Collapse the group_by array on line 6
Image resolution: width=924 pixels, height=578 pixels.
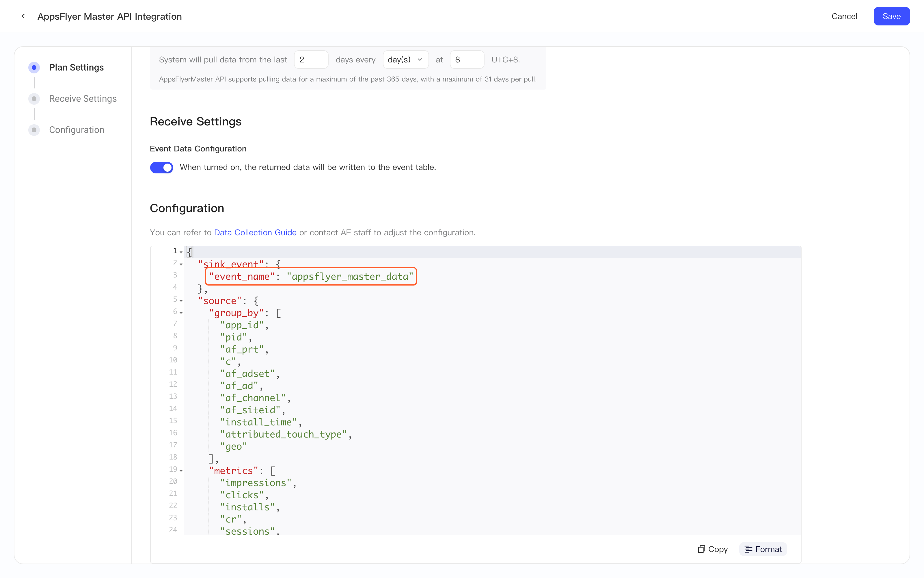pyautogui.click(x=181, y=313)
